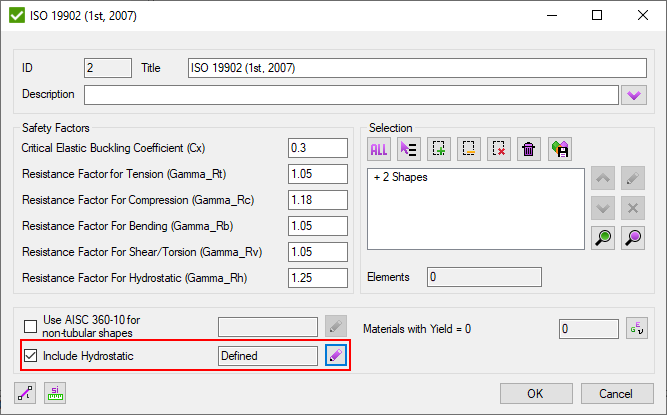Click the green checkmark window icon
Screen dimensions: 667x415
click(17, 16)
